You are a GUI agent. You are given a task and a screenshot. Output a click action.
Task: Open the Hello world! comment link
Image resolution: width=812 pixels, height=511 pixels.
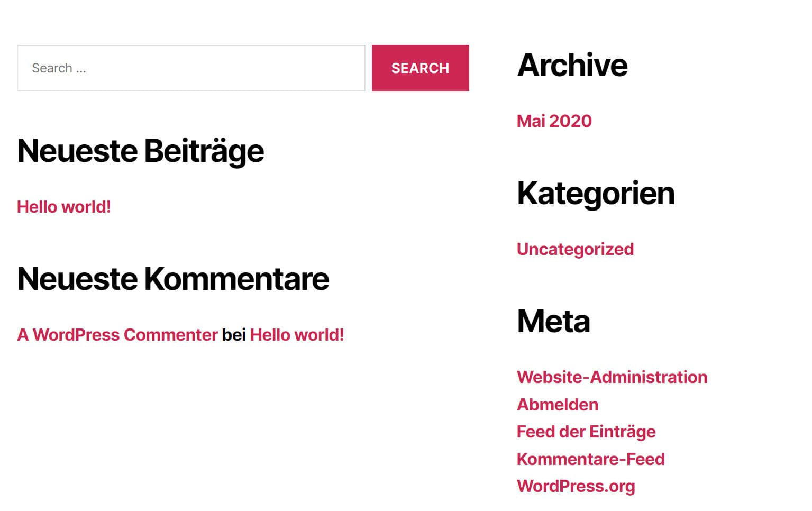(x=298, y=335)
